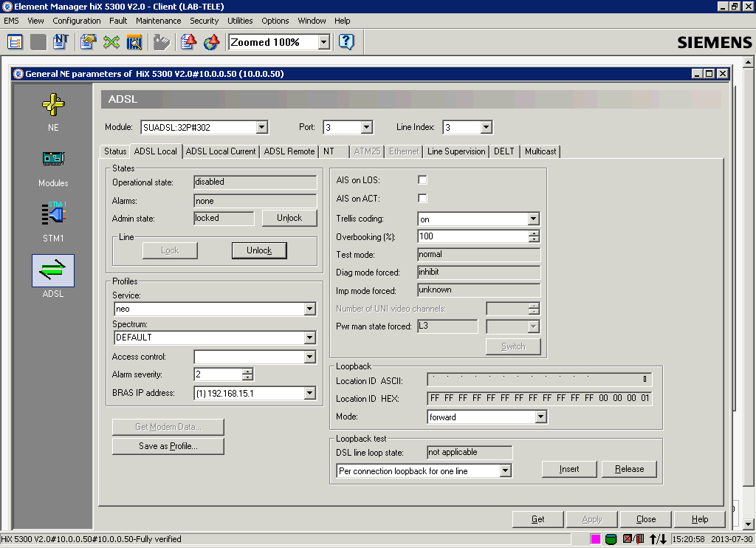Open the Module SUADSL:32P#302 dropdown

261,127
